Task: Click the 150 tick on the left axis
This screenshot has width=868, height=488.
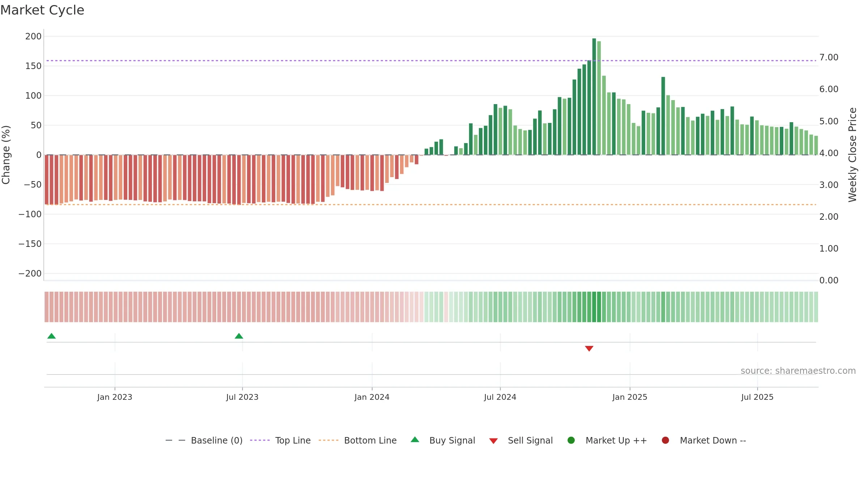Action: 33,66
